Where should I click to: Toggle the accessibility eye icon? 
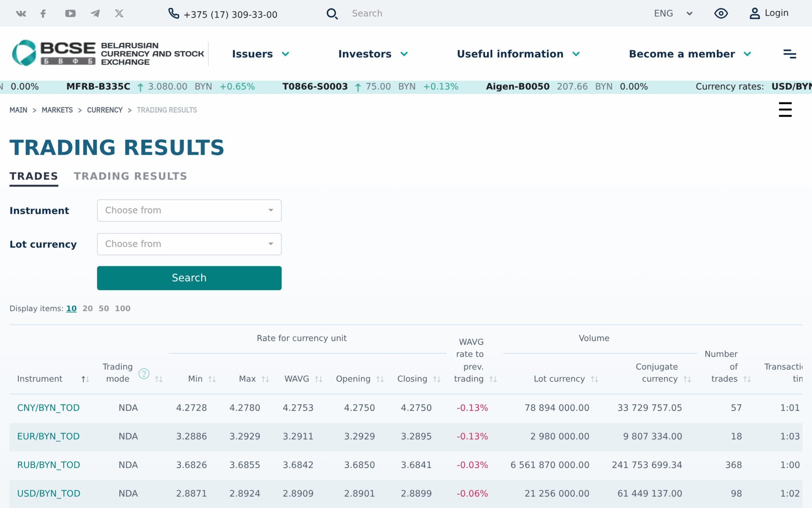[721, 13]
